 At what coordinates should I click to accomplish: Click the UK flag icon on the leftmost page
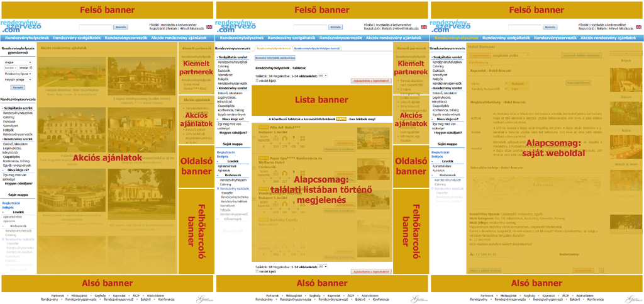pyautogui.click(x=209, y=27)
